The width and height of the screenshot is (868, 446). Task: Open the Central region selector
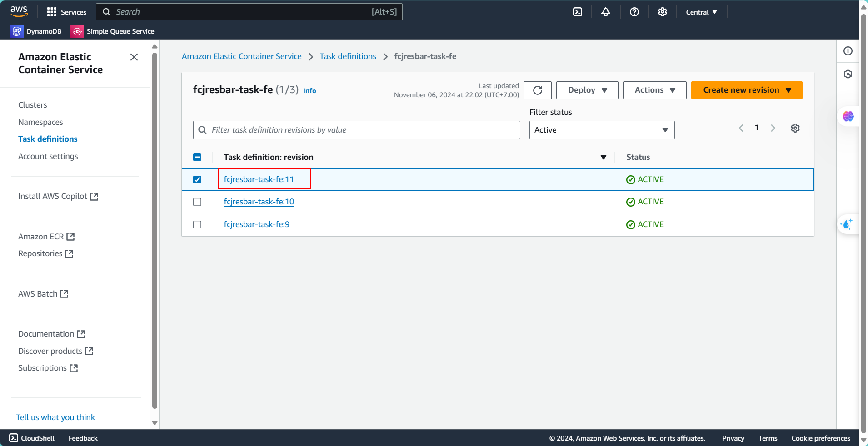pyautogui.click(x=701, y=12)
